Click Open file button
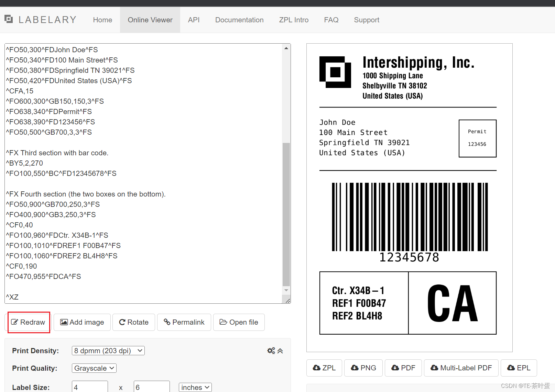The width and height of the screenshot is (555, 392). 239,322
